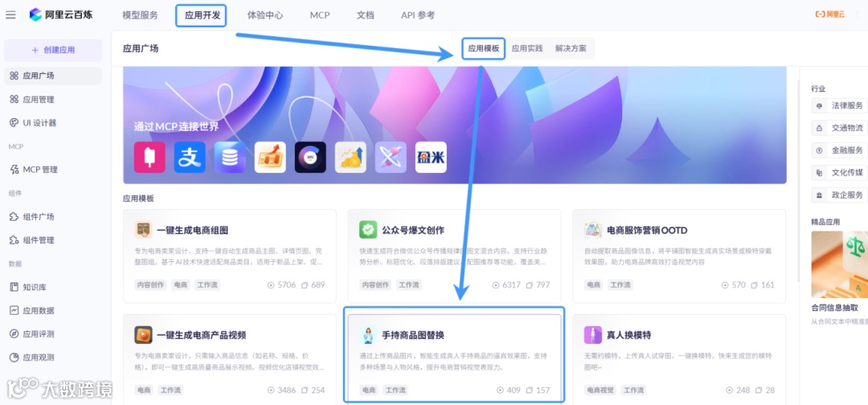The width and height of the screenshot is (868, 405).
Task: Click the 应用广场 page heading
Action: [141, 49]
